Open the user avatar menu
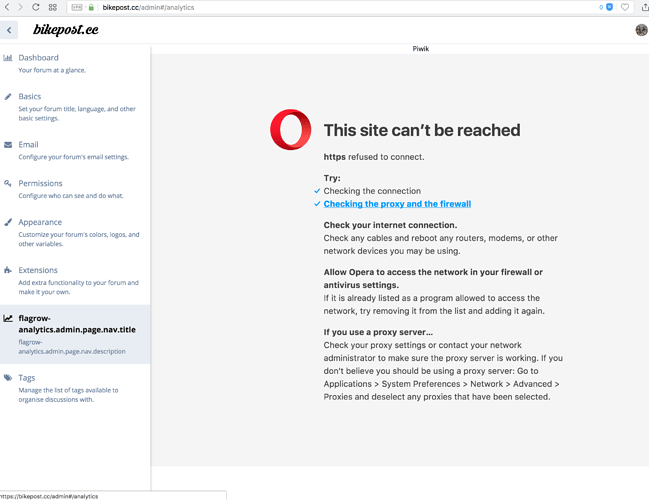 coord(641,30)
